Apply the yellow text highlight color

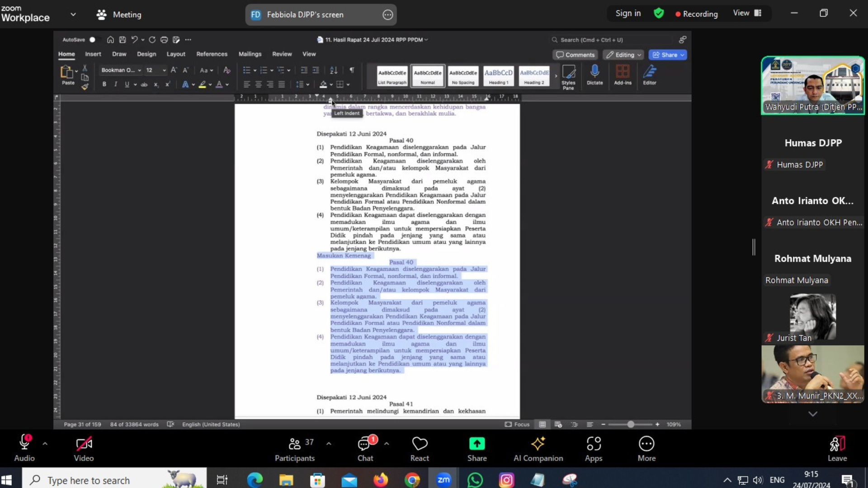203,84
